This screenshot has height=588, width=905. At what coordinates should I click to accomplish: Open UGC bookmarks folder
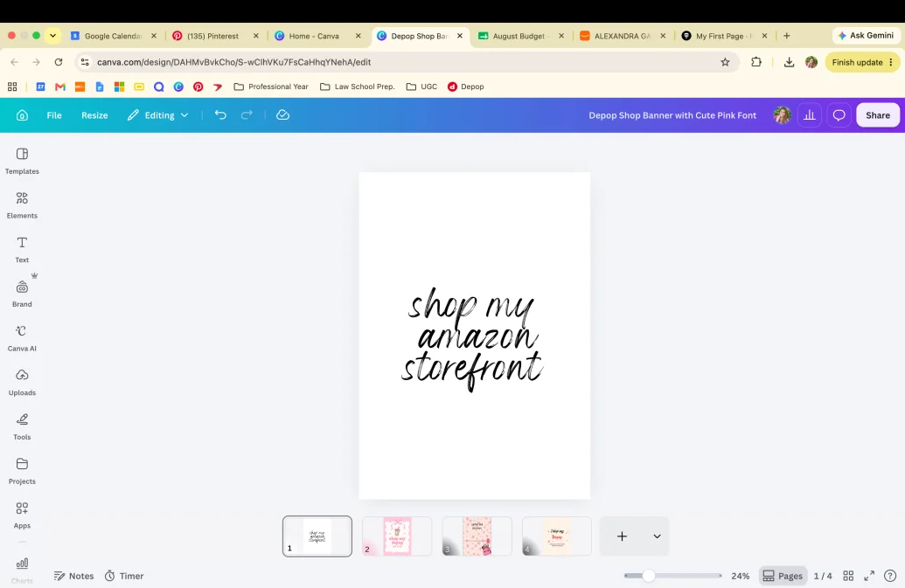click(x=422, y=86)
